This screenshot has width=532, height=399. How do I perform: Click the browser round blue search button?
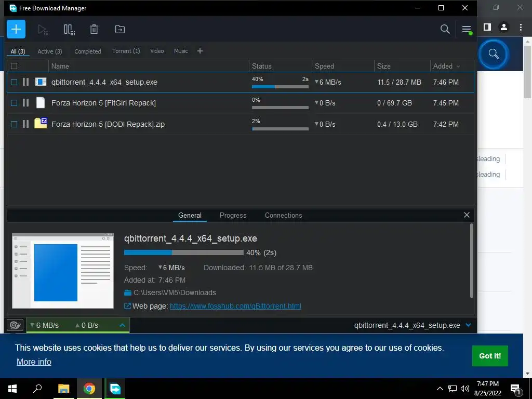click(494, 54)
